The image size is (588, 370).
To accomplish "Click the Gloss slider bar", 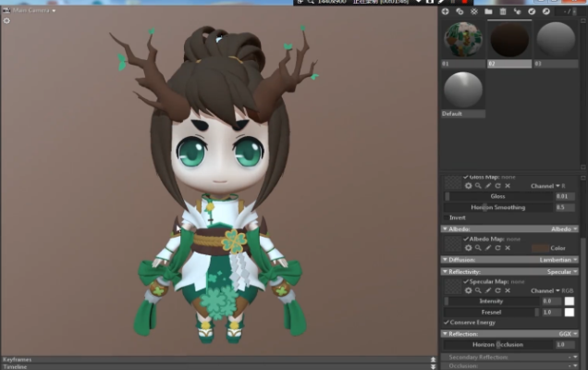I will pyautogui.click(x=498, y=196).
